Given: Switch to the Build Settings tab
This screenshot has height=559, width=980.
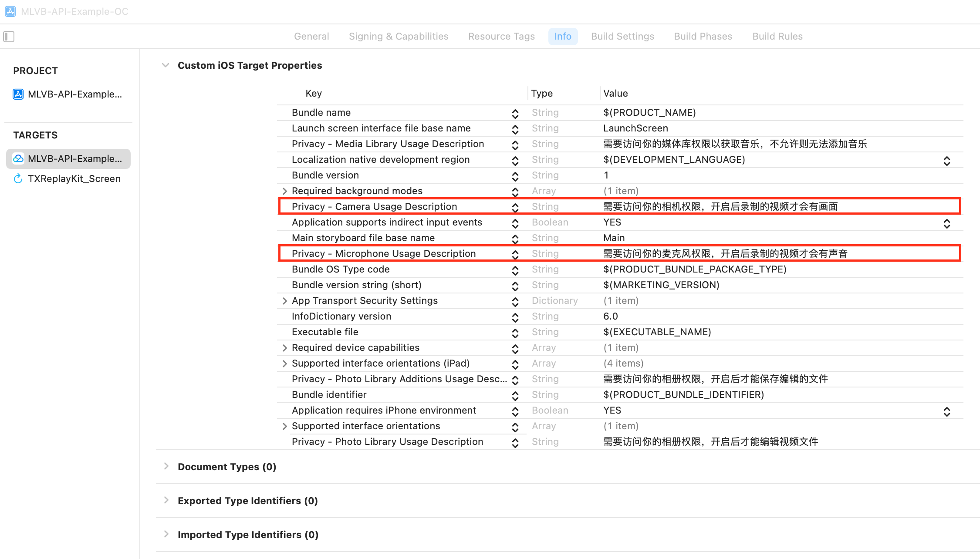Looking at the screenshot, I should [622, 37].
